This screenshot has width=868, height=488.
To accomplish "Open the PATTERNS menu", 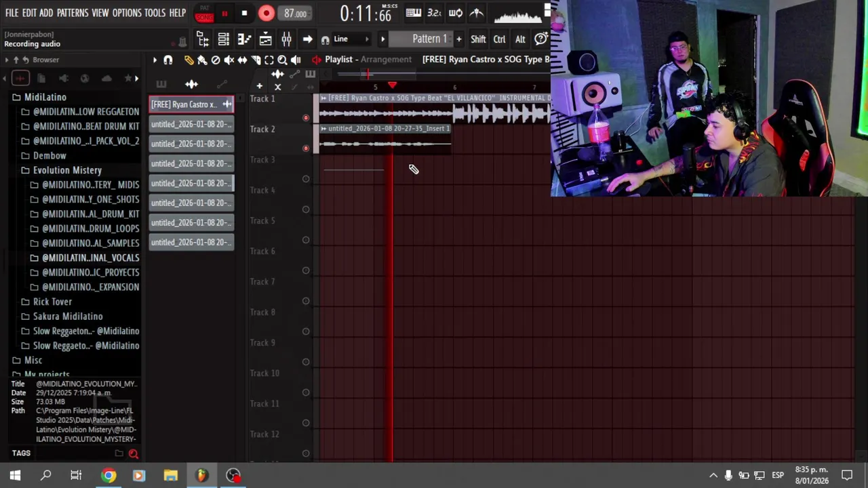I will (73, 13).
